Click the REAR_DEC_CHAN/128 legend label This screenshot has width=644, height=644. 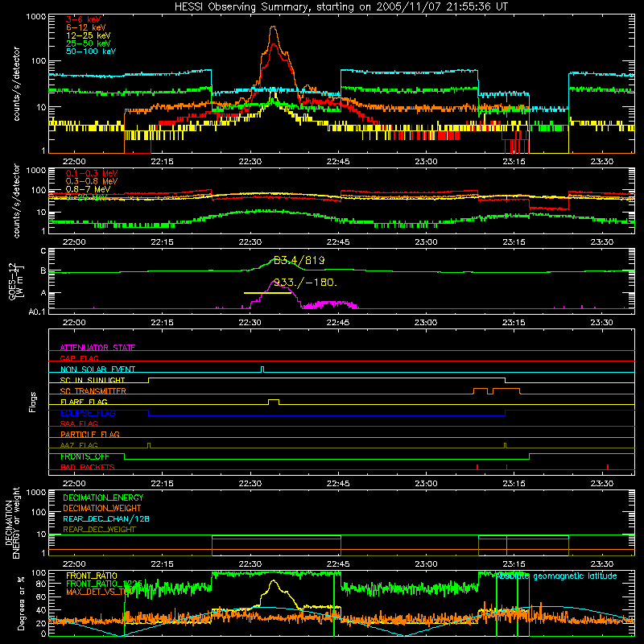pos(106,519)
